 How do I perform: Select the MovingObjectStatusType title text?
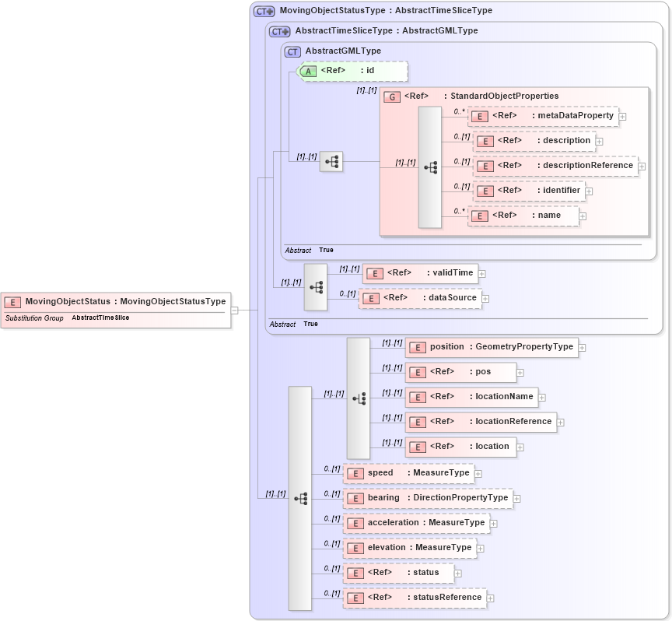point(386,10)
